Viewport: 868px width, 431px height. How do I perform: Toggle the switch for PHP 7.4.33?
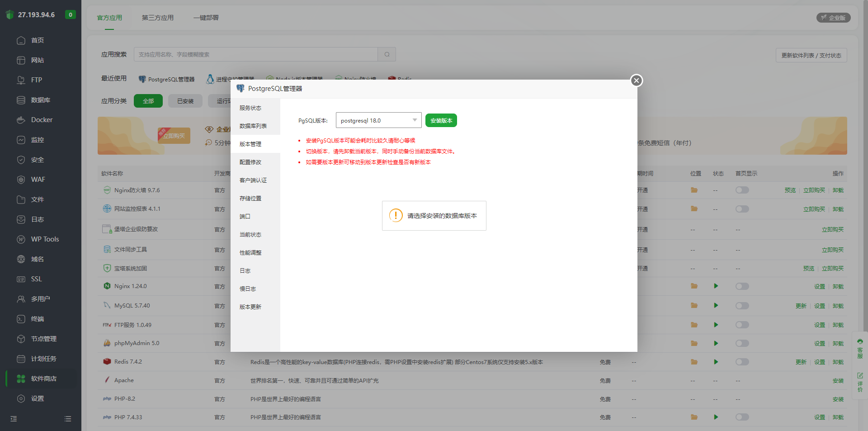point(741,417)
